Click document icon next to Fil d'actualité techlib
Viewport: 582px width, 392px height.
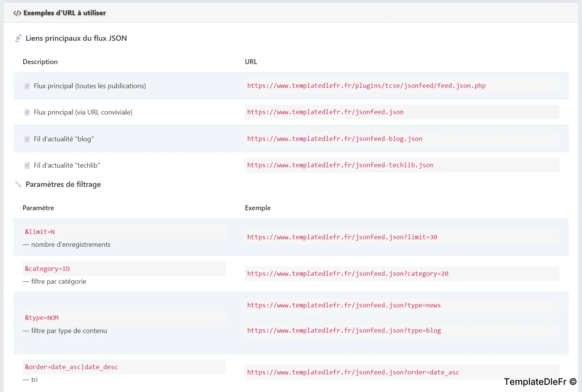(27, 165)
